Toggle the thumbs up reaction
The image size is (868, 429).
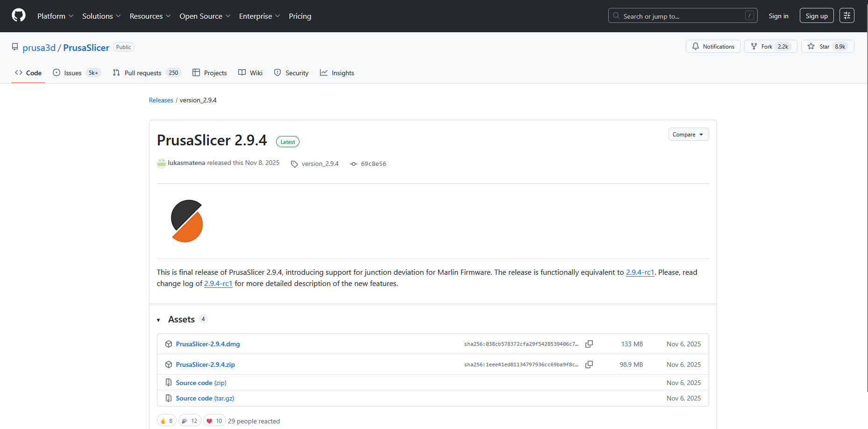coord(167,421)
